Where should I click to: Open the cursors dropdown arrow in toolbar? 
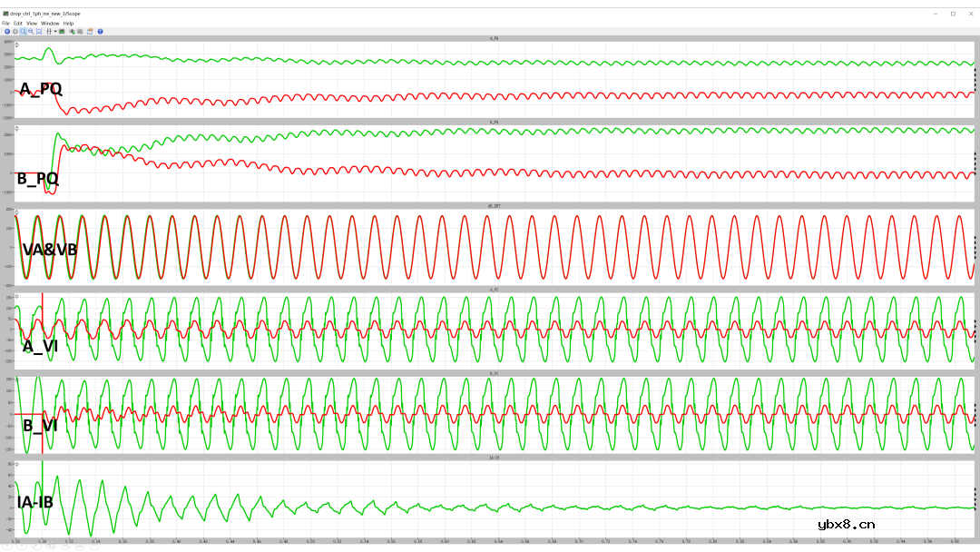(54, 31)
